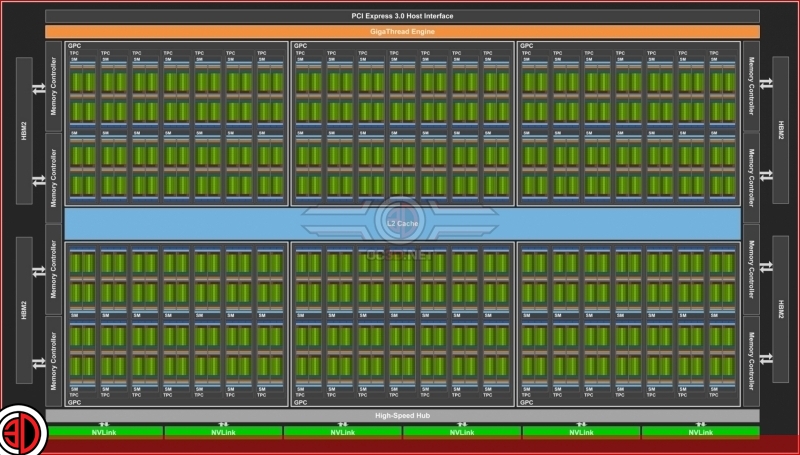
Task: Click the upper-left HBM2 memory block
Action: 23,130
